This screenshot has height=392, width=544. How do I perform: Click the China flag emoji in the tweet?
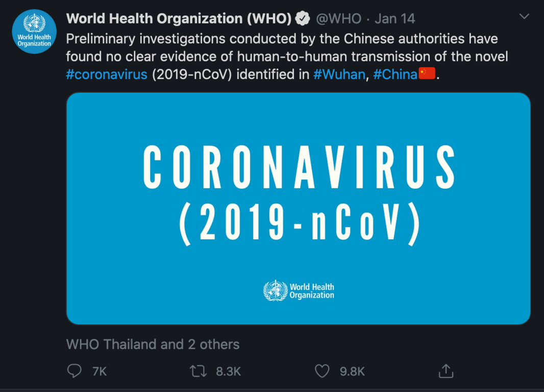click(427, 74)
